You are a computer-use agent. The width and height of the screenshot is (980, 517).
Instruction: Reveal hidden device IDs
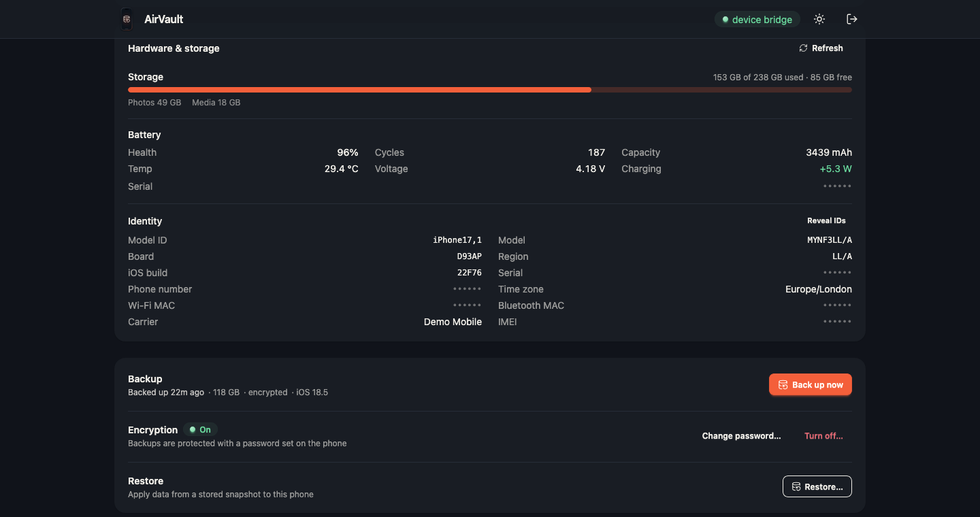click(826, 221)
